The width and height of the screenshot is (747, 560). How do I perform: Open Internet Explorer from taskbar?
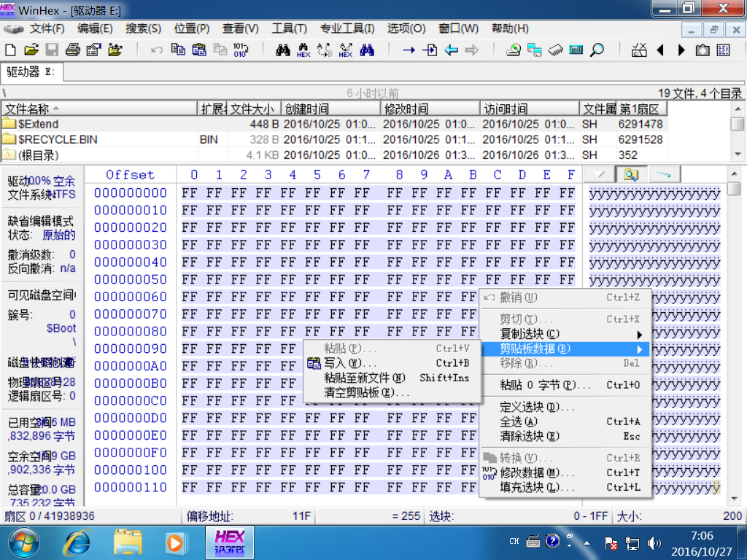pyautogui.click(x=77, y=543)
